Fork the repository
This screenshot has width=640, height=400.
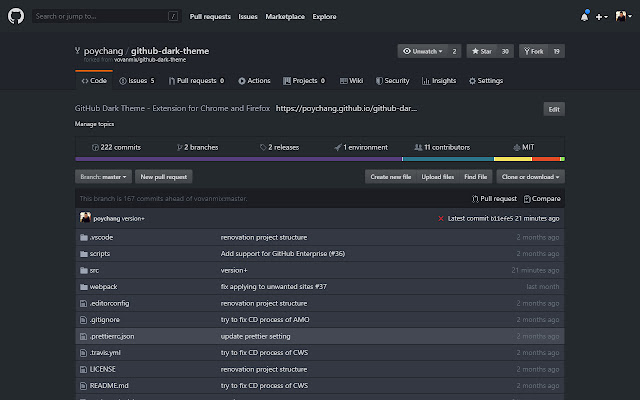point(533,51)
